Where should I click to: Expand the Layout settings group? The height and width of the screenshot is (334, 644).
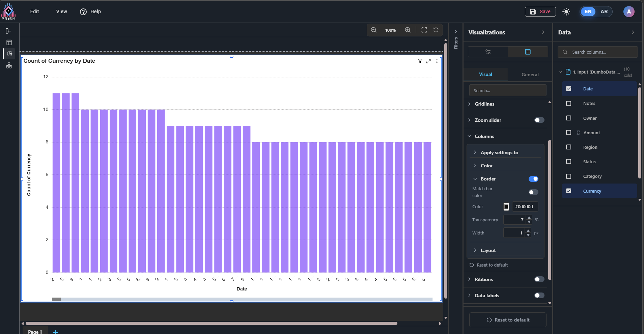[488, 250]
